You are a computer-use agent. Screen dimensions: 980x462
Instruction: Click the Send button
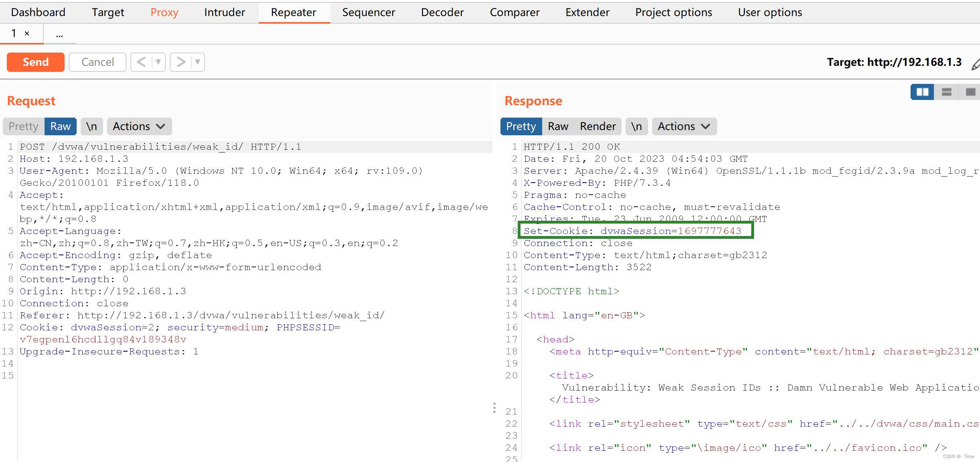click(x=35, y=62)
